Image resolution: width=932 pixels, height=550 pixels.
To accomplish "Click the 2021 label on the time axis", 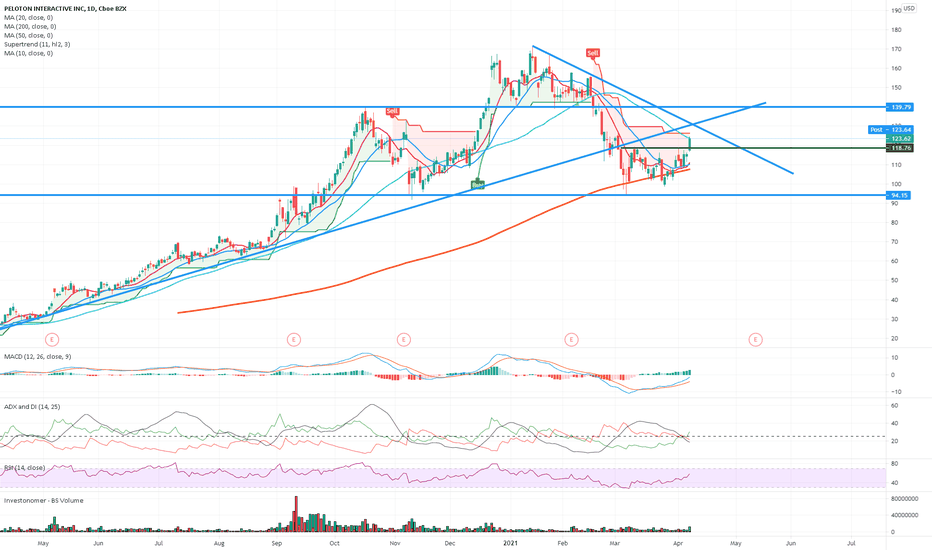I will (511, 543).
